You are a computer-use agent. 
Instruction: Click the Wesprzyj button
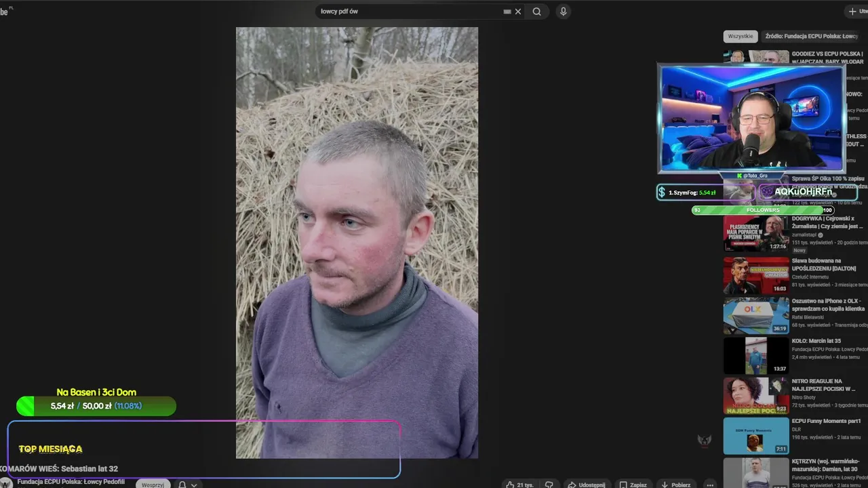(x=153, y=485)
